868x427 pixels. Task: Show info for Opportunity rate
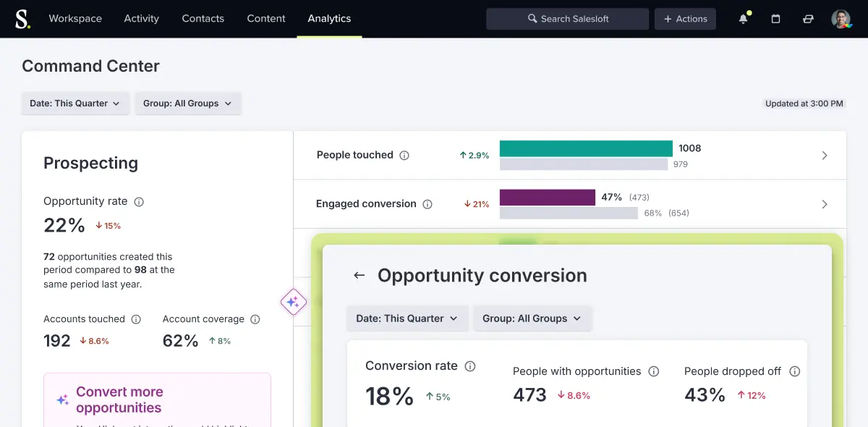click(139, 202)
